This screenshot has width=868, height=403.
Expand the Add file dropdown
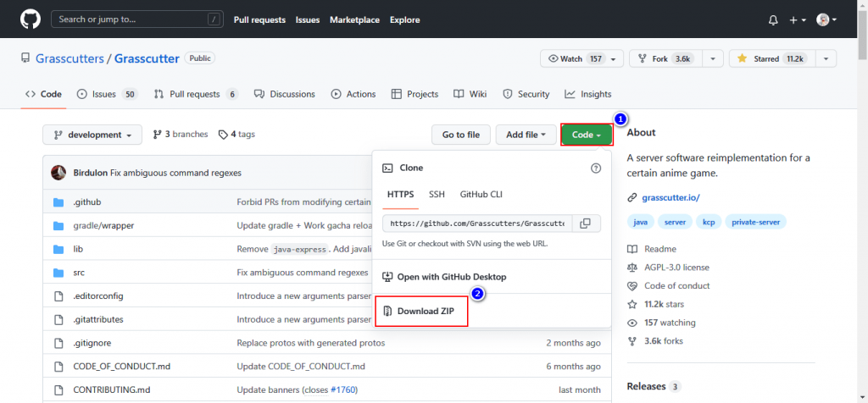point(531,135)
